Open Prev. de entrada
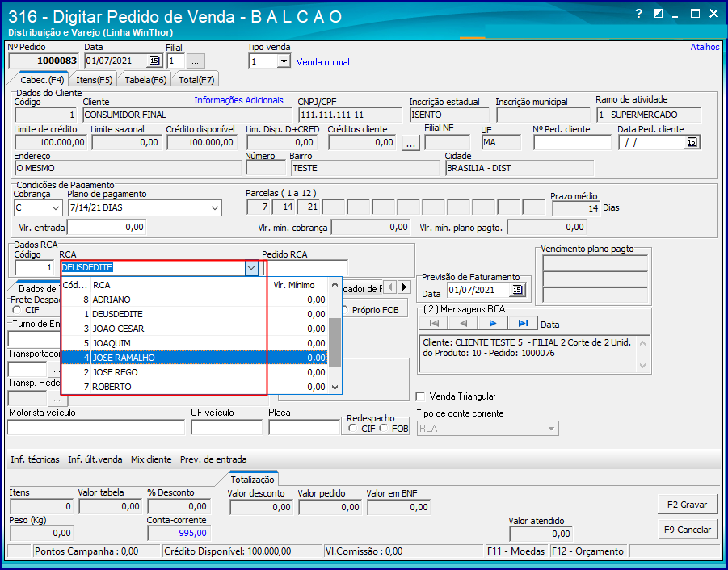This screenshot has width=728, height=570. pyautogui.click(x=213, y=459)
